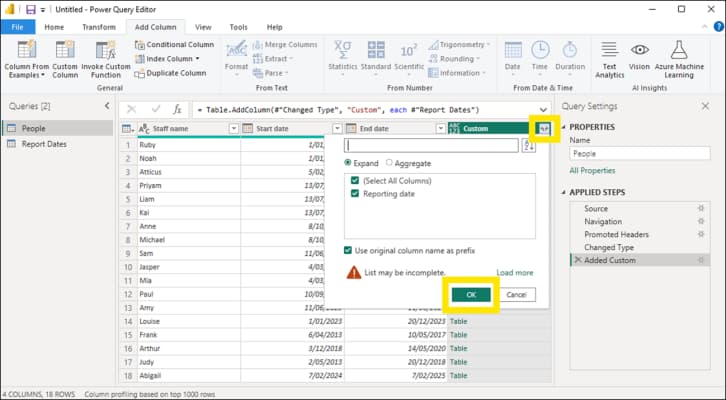This screenshot has width=726, height=400.
Task: Open the Parse option
Action: [270, 73]
